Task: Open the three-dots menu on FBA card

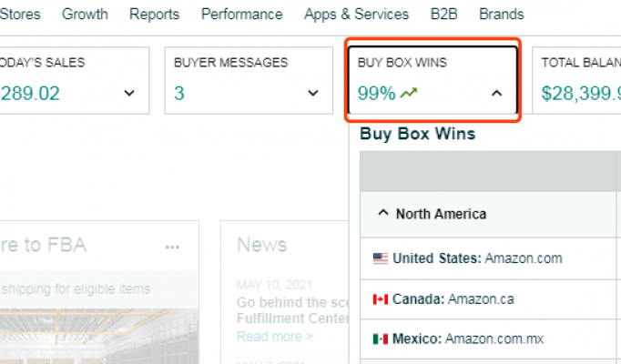Action: (173, 247)
